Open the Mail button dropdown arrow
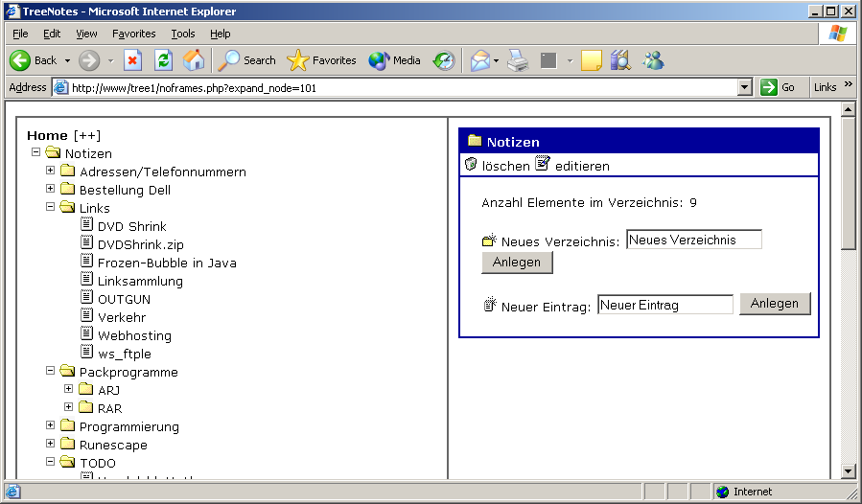862x504 pixels. [x=496, y=60]
